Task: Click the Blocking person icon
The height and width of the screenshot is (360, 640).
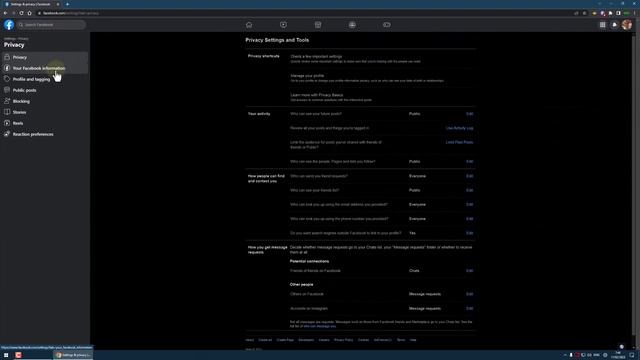Action: pyautogui.click(x=7, y=101)
